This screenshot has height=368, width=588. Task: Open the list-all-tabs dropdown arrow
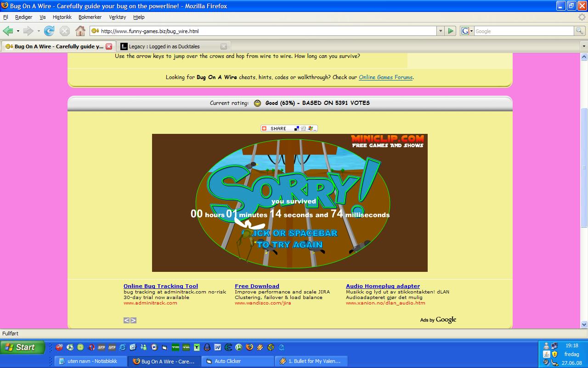click(584, 46)
